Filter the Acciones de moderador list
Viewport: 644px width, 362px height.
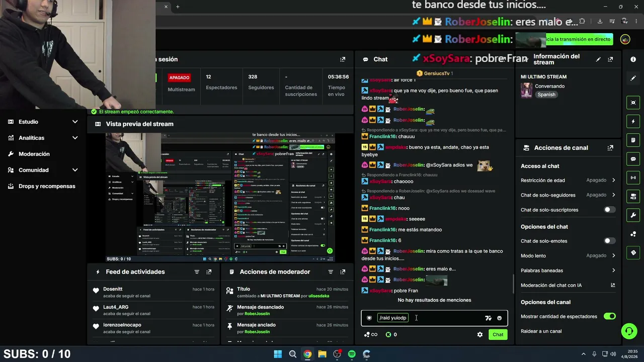coord(331,272)
